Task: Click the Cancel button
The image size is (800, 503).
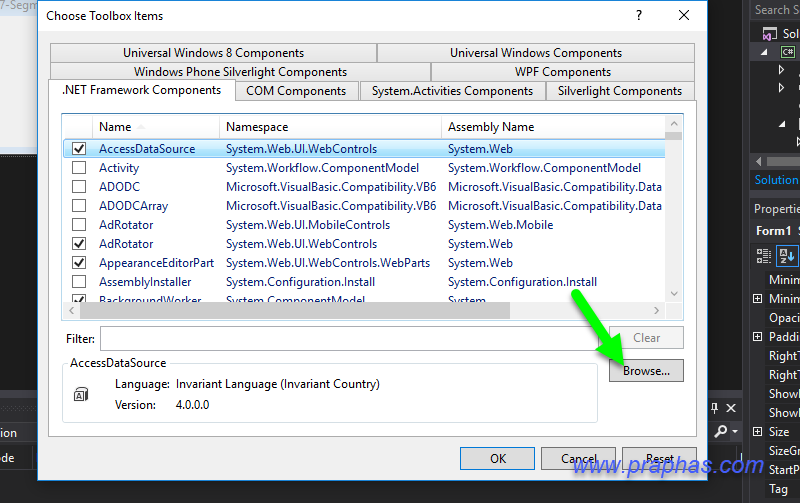Action: pos(578,459)
